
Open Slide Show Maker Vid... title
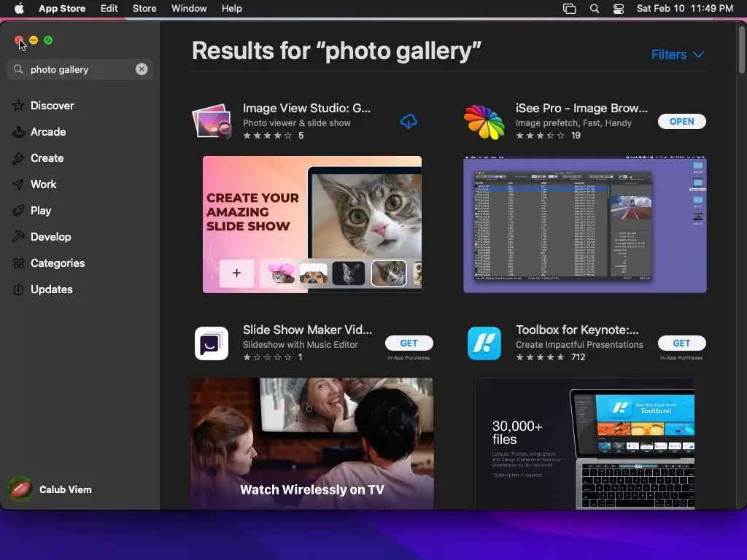click(x=308, y=330)
